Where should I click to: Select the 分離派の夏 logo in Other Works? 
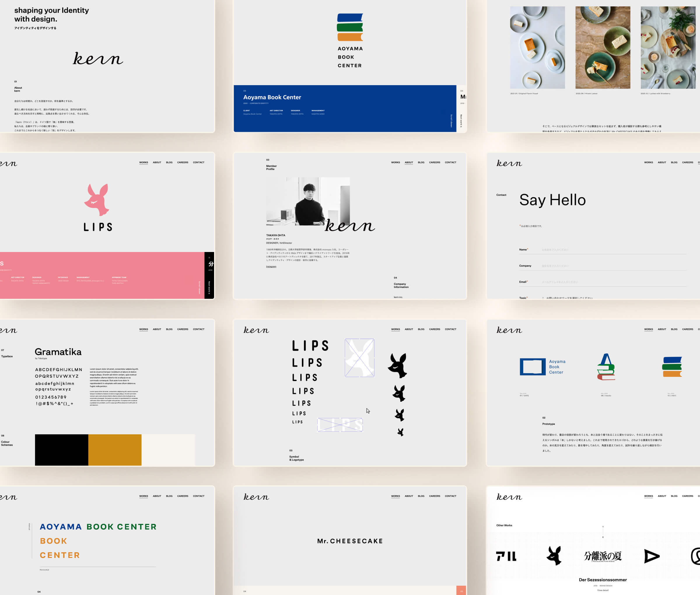point(603,556)
